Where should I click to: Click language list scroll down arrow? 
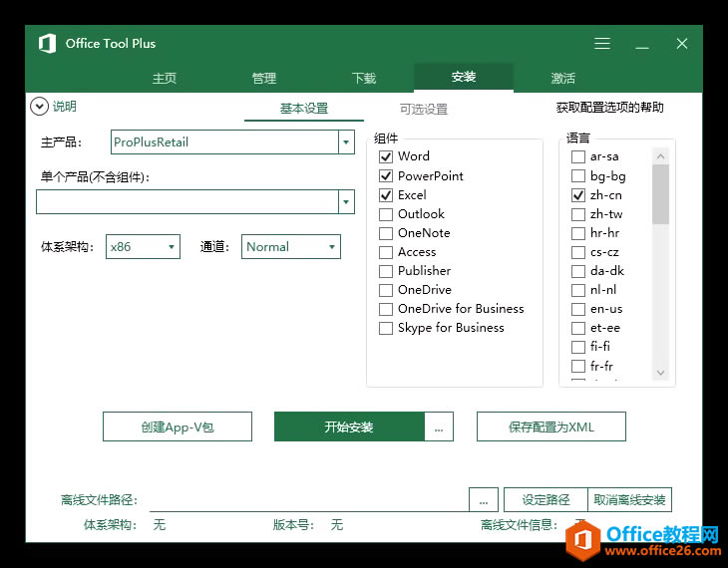click(660, 372)
